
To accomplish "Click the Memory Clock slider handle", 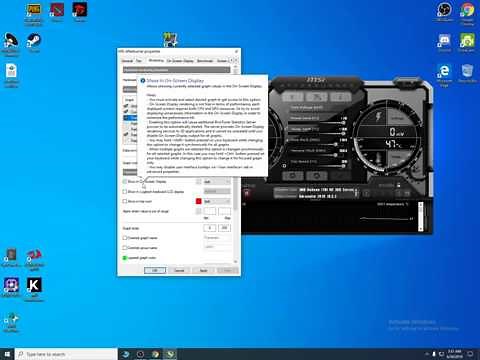I will click(x=336, y=155).
